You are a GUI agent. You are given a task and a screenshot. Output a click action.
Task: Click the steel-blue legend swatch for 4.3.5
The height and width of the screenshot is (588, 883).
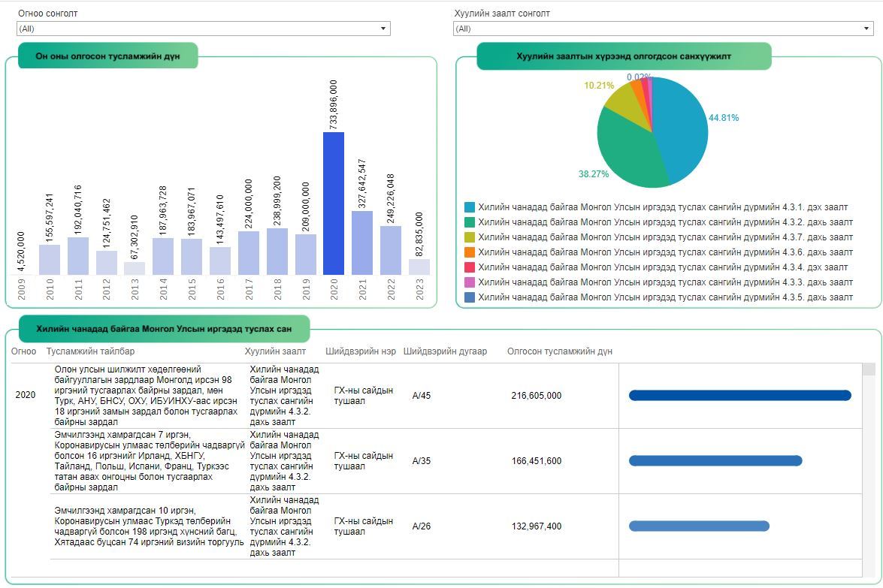(x=470, y=297)
